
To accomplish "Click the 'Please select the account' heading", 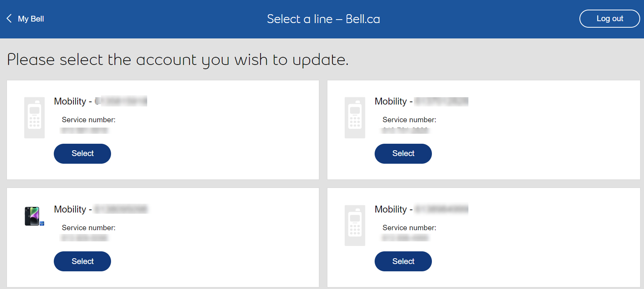I will click(178, 60).
